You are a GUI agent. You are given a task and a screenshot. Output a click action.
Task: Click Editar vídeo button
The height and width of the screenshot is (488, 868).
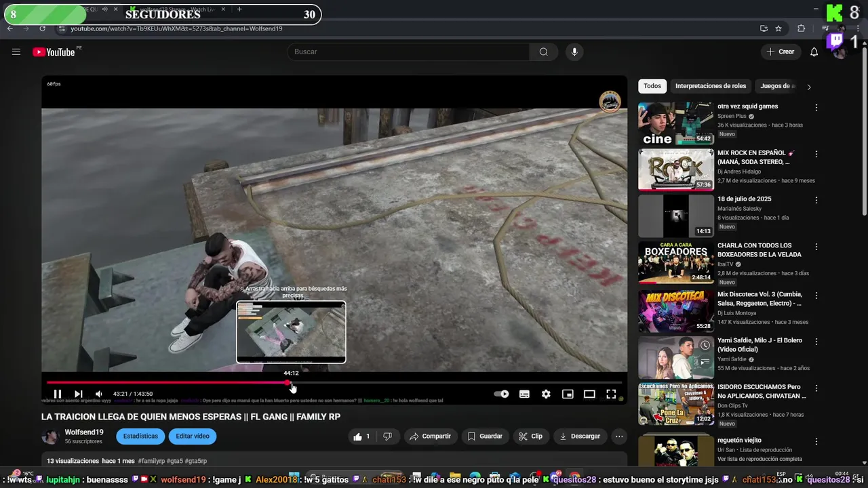pyautogui.click(x=193, y=436)
